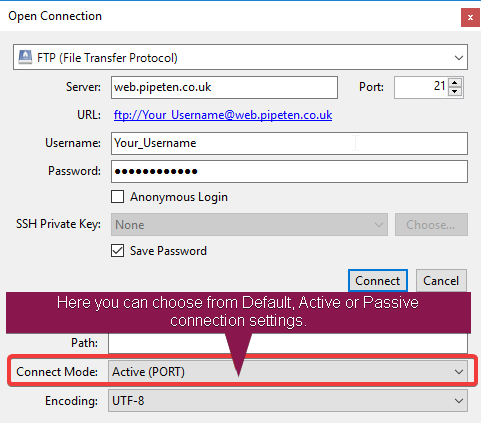The image size is (481, 423).
Task: Uncheck the Save Password checkbox
Action: coord(117,251)
